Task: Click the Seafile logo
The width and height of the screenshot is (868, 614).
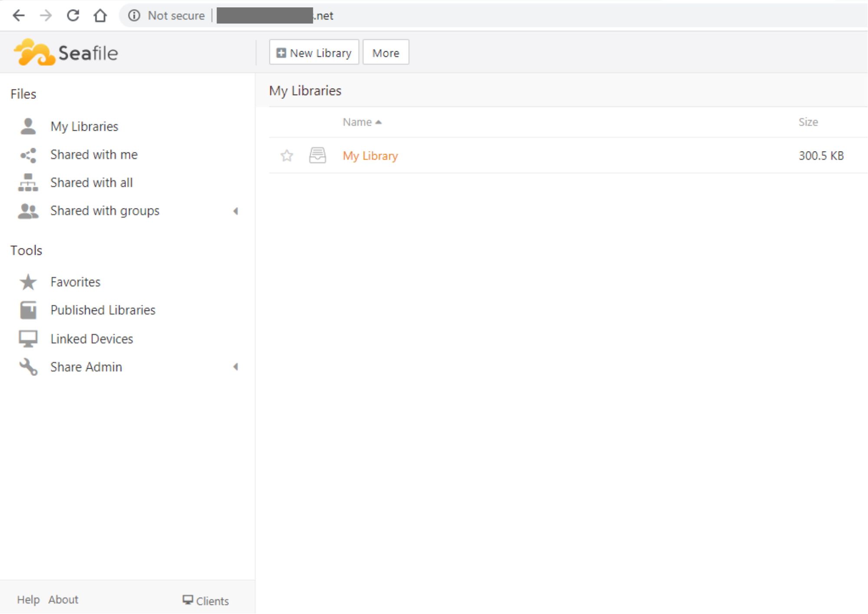Action: 66,53
